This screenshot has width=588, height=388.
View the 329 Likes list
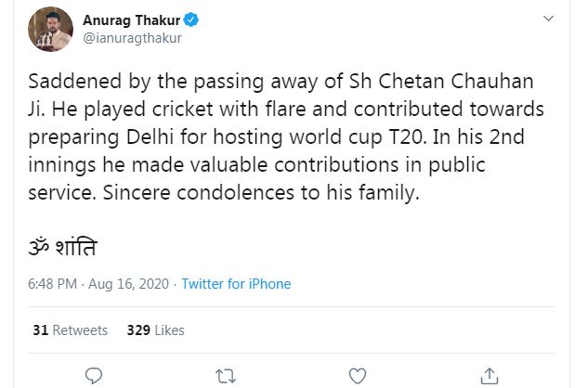coord(156,330)
